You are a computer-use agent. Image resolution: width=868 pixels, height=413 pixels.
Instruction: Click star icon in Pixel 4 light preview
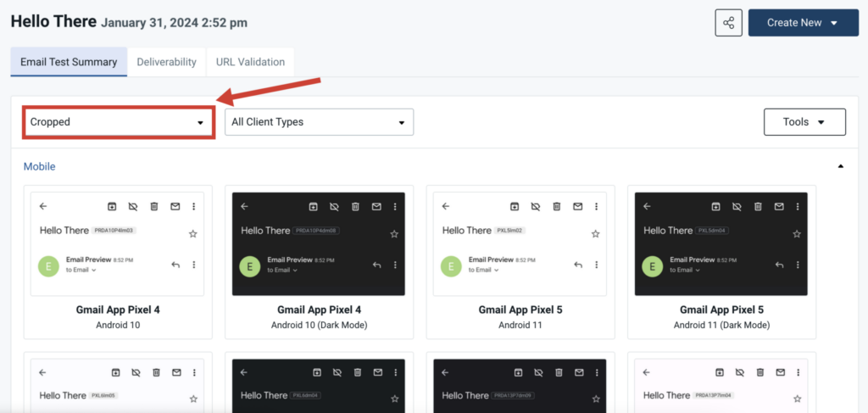pyautogui.click(x=192, y=234)
